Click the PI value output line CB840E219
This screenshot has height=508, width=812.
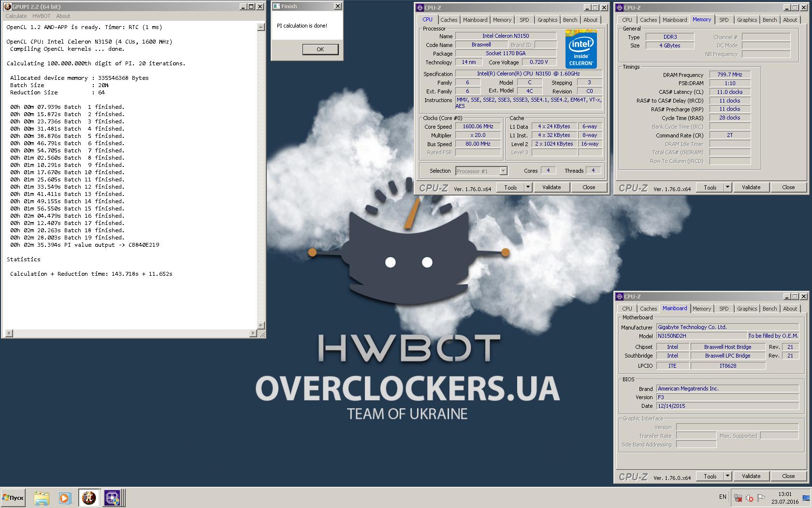pyautogui.click(x=85, y=245)
